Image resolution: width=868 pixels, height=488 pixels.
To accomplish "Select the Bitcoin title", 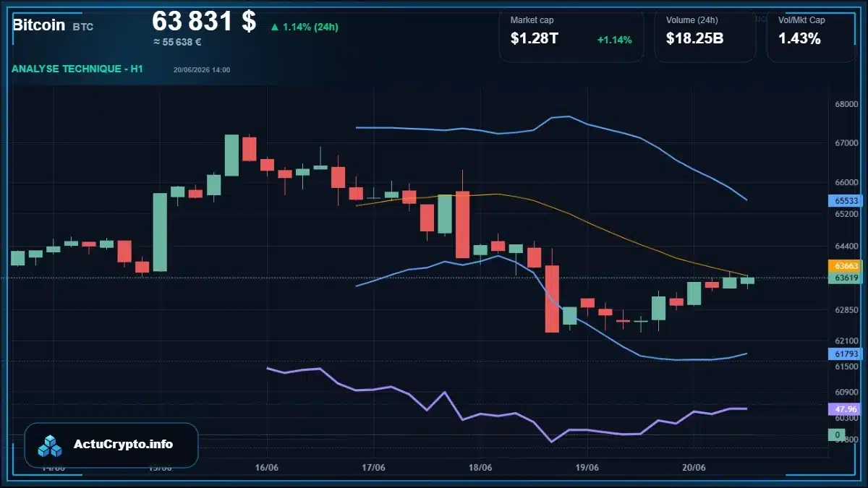I will point(38,25).
